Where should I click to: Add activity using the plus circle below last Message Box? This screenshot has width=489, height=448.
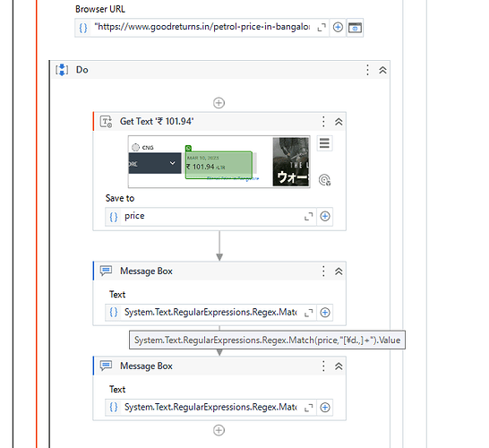[219, 430]
